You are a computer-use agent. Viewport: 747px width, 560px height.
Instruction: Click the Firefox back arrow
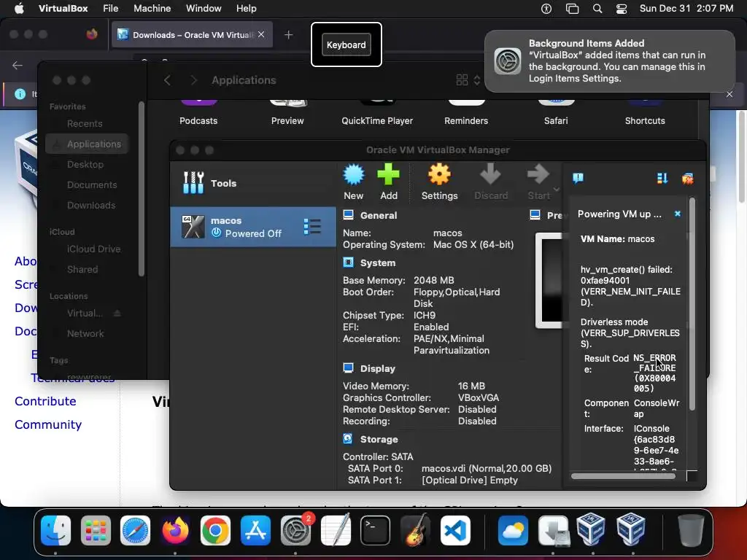click(x=18, y=66)
